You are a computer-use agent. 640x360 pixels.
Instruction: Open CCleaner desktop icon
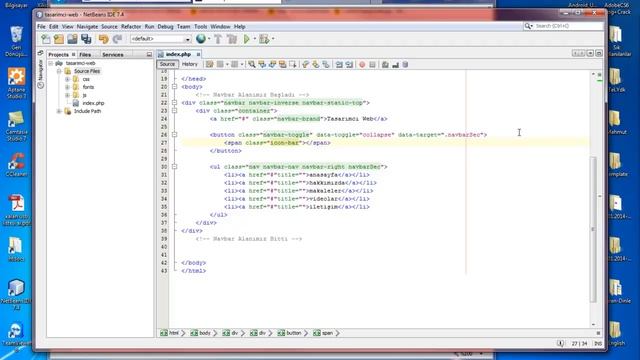[x=16, y=164]
